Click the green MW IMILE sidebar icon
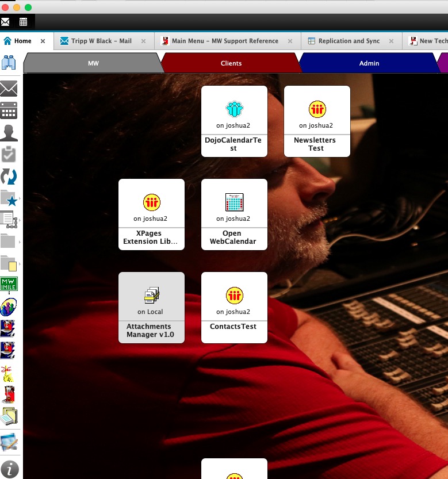 point(9,283)
